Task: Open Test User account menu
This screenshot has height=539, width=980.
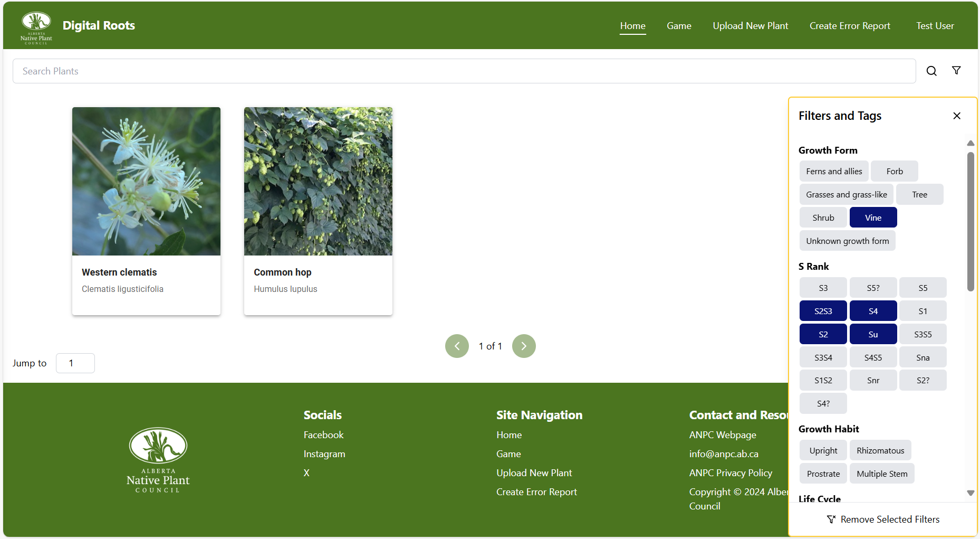Action: click(935, 26)
